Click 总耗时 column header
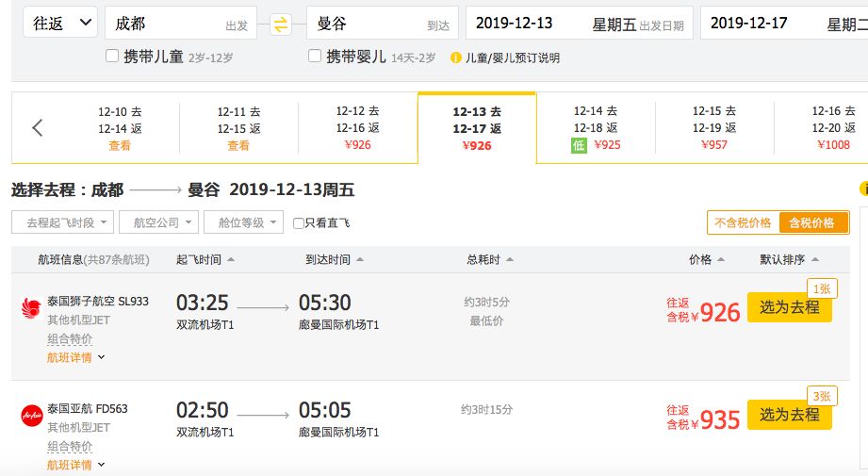Image resolution: width=868 pixels, height=476 pixels. [483, 259]
